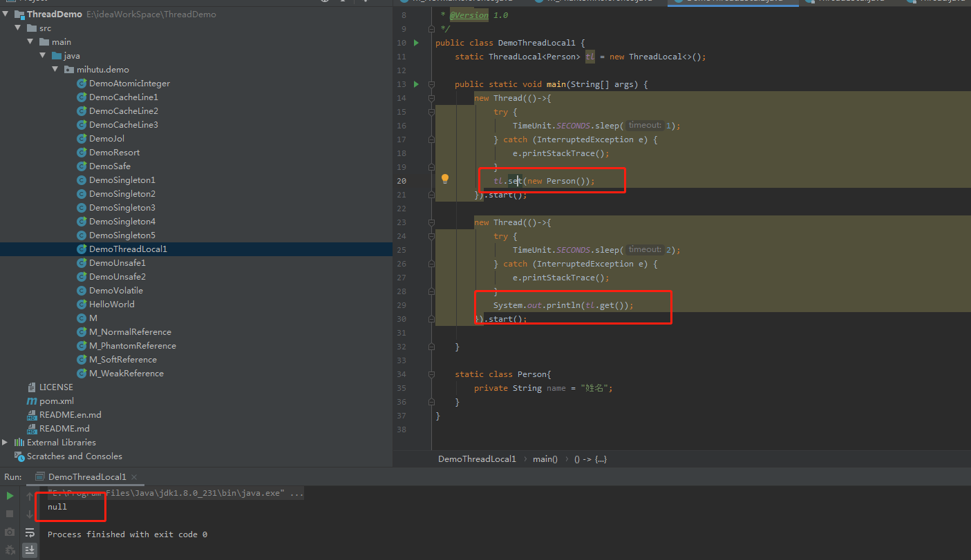Click the run gutter arrow beside the main method
971x560 pixels.
click(416, 84)
